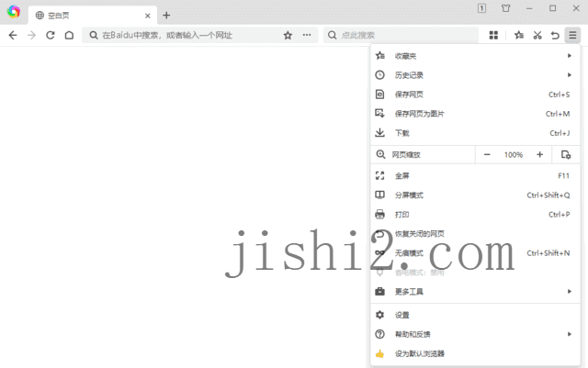Bookmark this page with the star icon
The width and height of the screenshot is (588, 368).
click(288, 35)
